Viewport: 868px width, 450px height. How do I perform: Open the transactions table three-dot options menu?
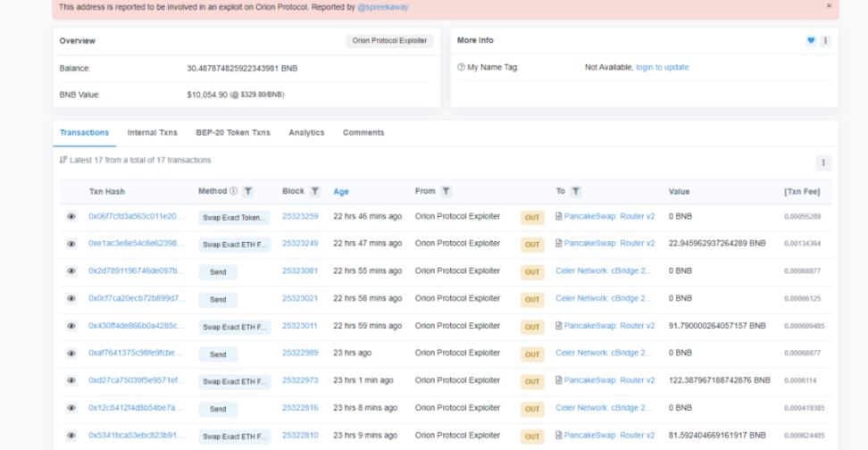point(823,162)
